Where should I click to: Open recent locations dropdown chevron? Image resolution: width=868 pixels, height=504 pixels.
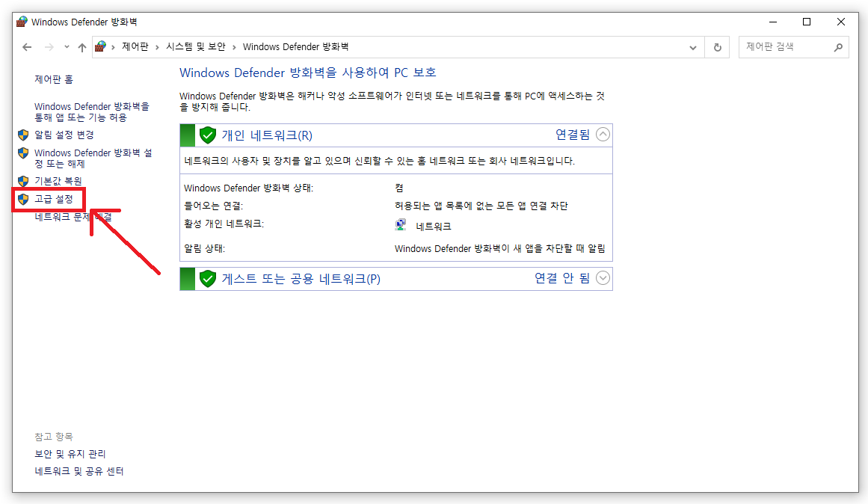pyautogui.click(x=67, y=47)
